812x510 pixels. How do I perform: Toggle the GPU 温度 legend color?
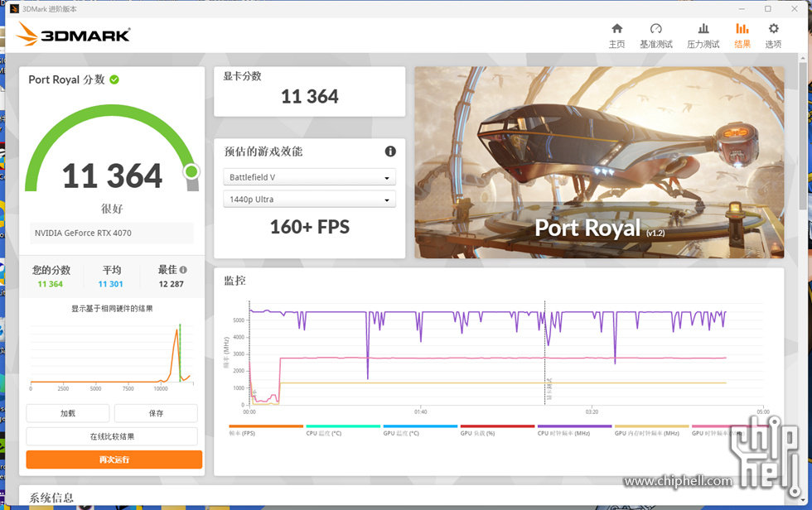tap(420, 426)
